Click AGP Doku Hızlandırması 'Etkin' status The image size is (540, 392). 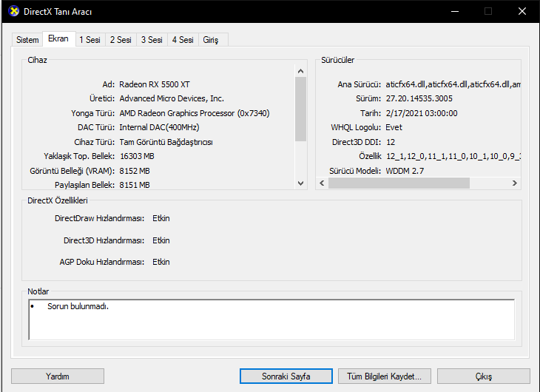(161, 262)
